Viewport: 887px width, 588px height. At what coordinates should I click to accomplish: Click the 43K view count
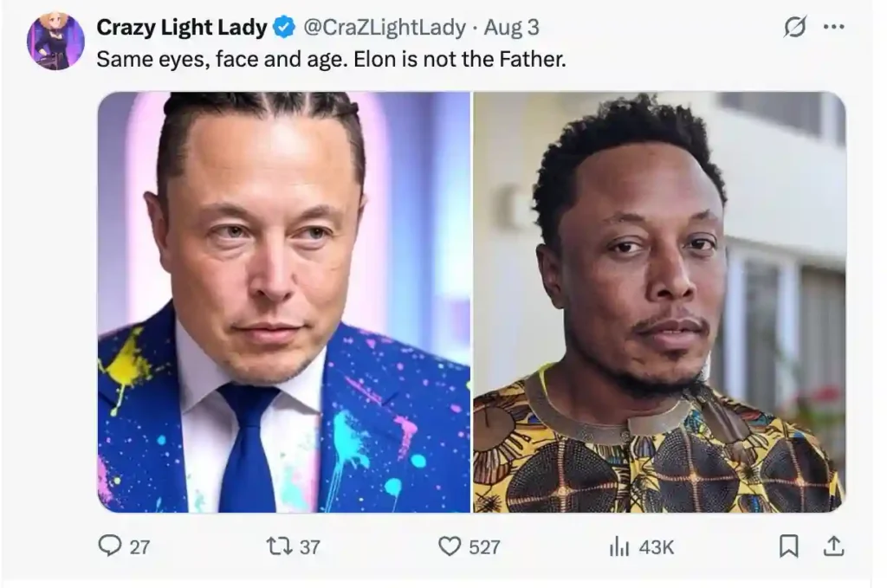[656, 546]
